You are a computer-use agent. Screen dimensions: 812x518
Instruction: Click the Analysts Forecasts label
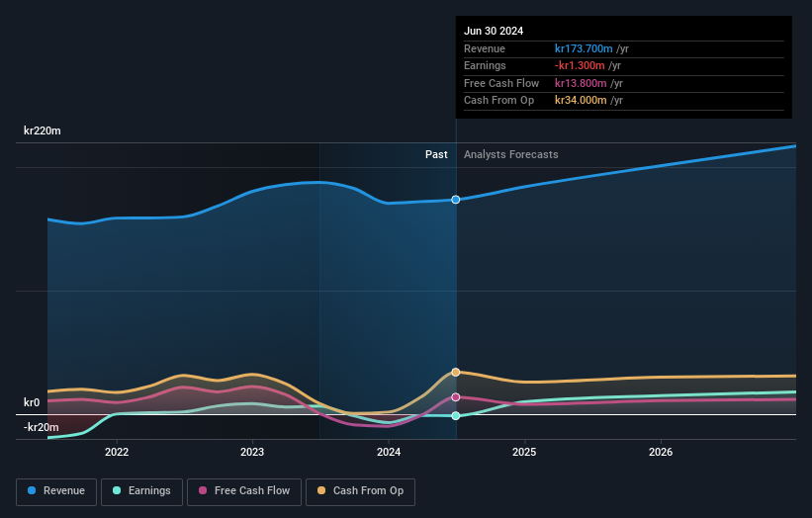510,154
